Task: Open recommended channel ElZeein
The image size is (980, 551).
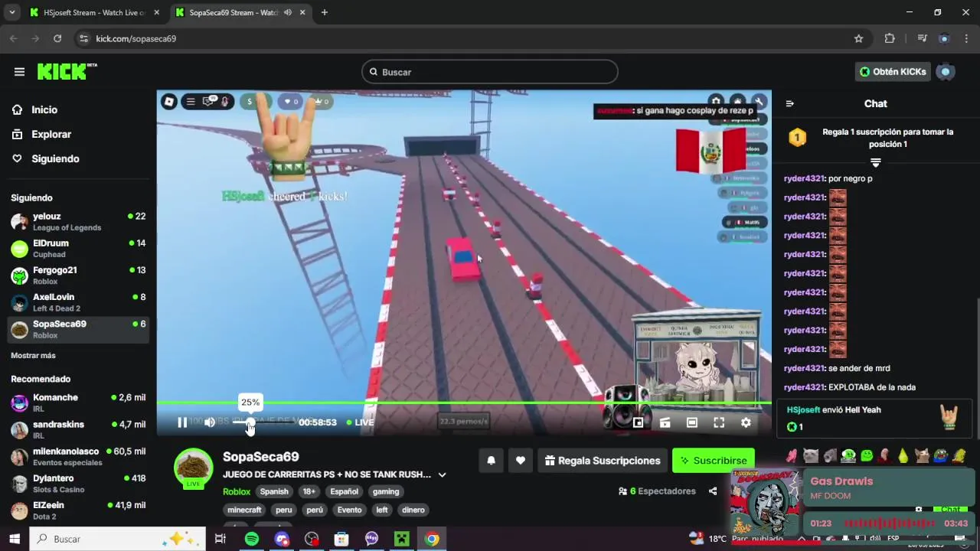Action: tap(77, 510)
